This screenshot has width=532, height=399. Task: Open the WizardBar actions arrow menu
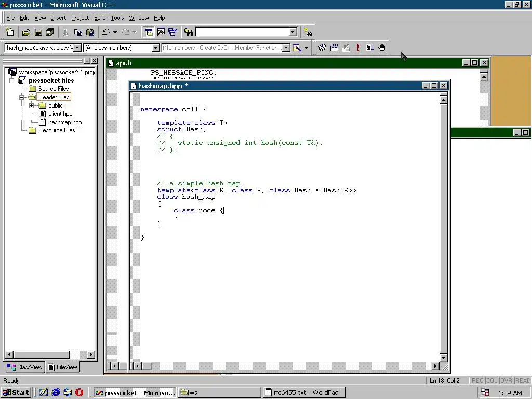(306, 48)
